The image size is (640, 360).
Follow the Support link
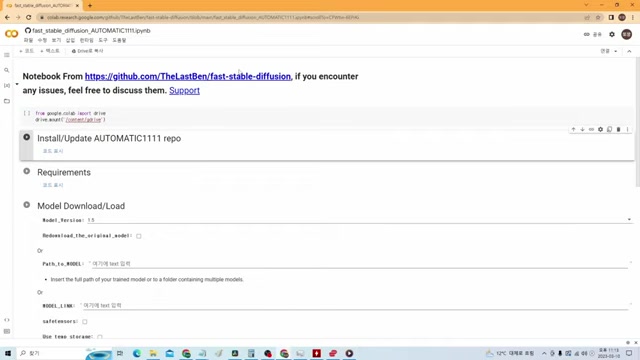(184, 90)
